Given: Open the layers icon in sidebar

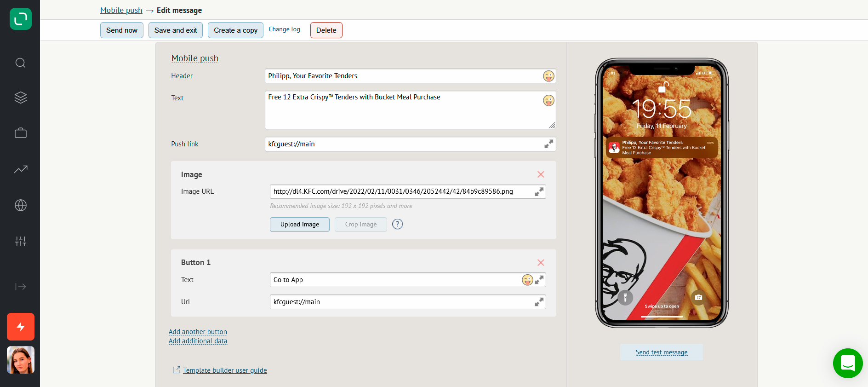Looking at the screenshot, I should [x=20, y=98].
